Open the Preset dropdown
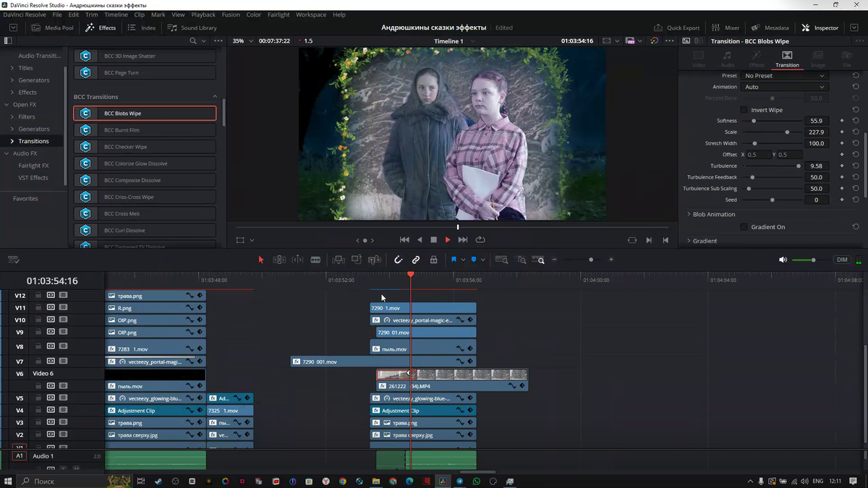 pyautogui.click(x=784, y=76)
